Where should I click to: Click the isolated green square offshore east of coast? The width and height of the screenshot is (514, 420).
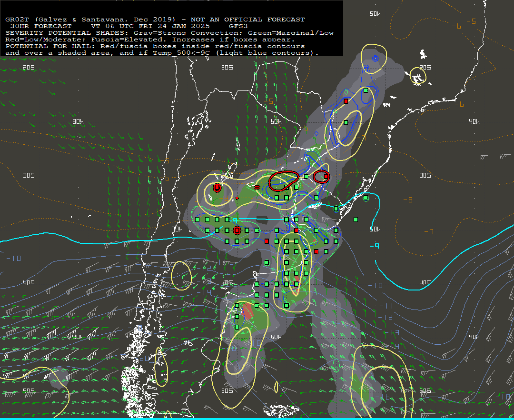pyautogui.click(x=356, y=220)
